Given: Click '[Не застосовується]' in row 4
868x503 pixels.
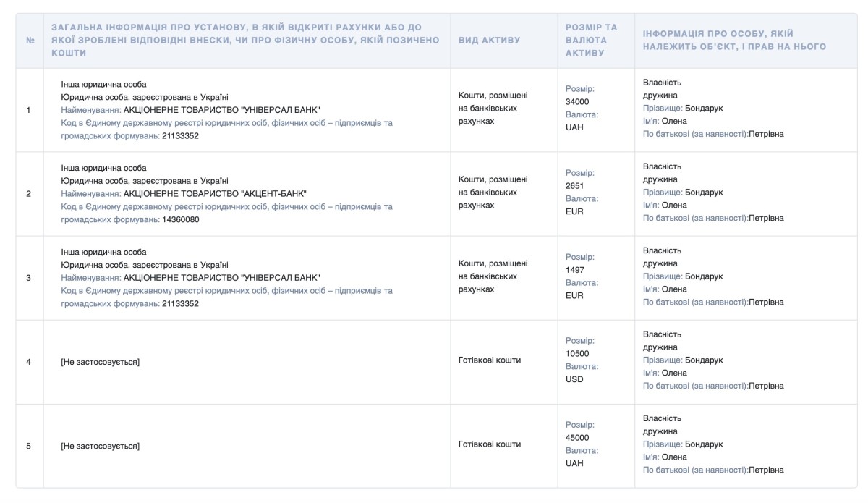Looking at the screenshot, I should click(100, 362).
